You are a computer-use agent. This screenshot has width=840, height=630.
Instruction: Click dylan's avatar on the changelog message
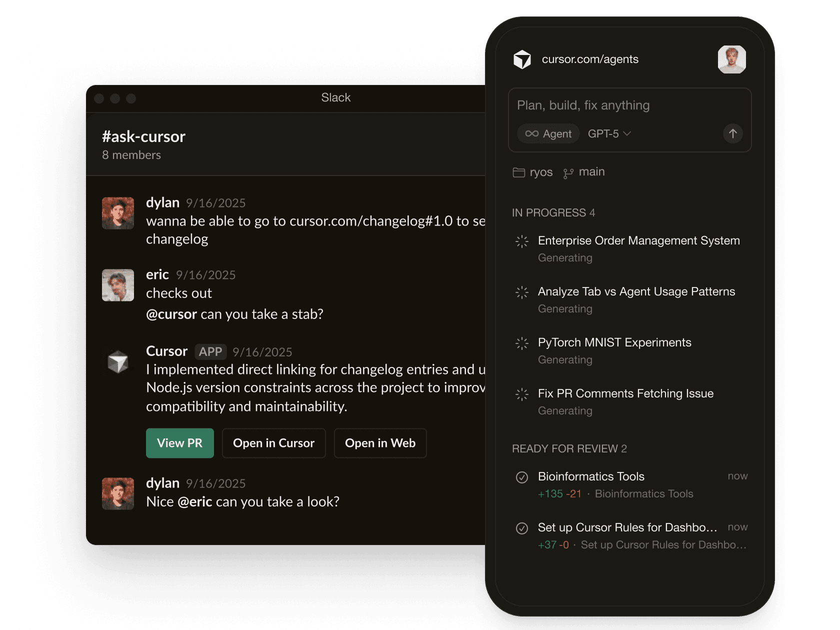tap(118, 213)
